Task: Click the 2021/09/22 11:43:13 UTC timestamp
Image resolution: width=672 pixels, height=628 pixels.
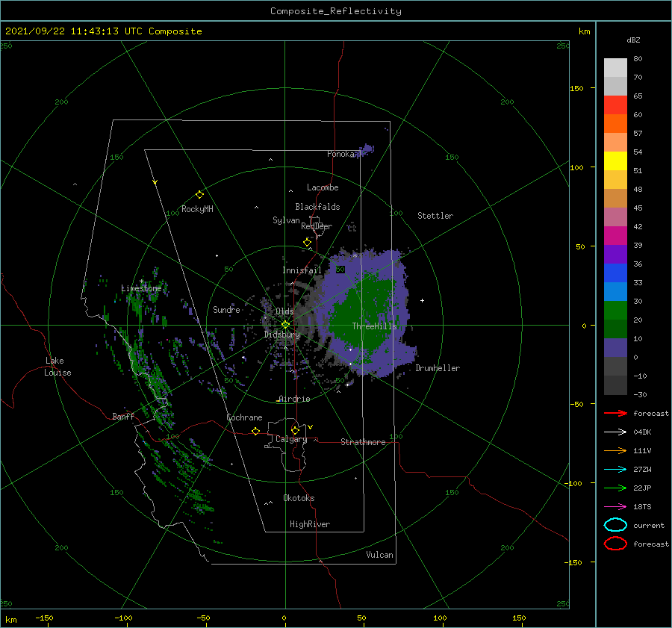Action: pyautogui.click(x=104, y=31)
